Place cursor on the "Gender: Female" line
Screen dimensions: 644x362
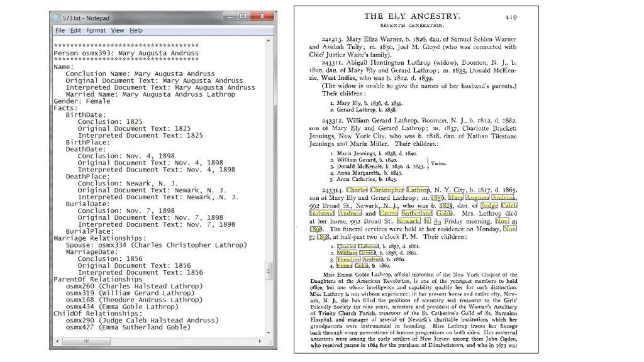coord(82,101)
